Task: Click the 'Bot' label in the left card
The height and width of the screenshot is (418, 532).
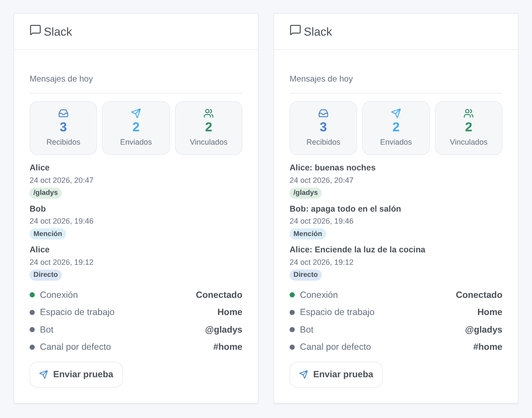Action: [x=47, y=330]
